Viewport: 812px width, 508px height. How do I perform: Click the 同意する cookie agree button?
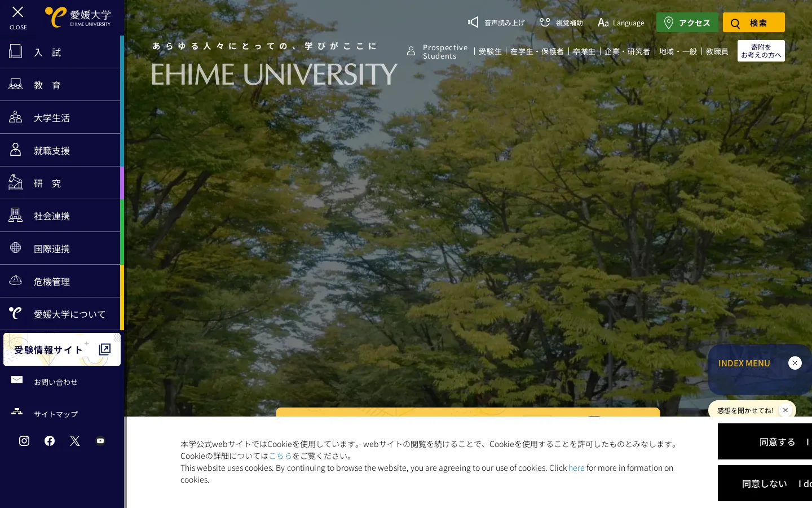pyautogui.click(x=765, y=441)
